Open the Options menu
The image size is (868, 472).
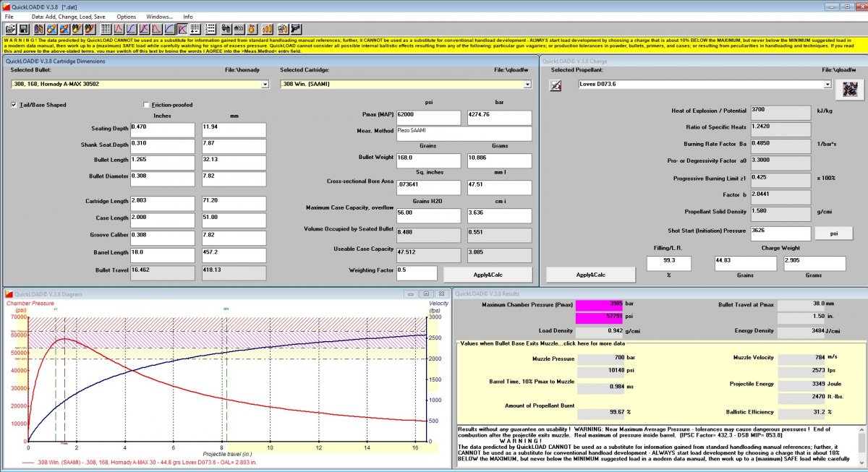[126, 16]
